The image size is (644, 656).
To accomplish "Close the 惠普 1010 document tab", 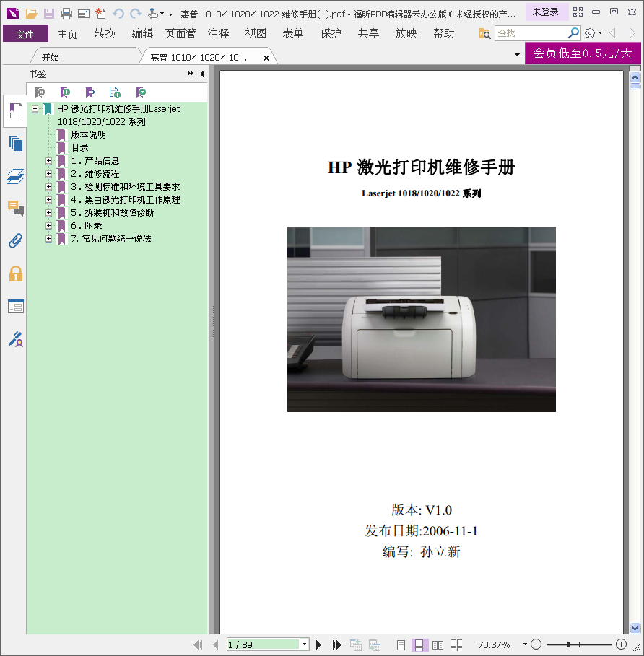I will (266, 58).
